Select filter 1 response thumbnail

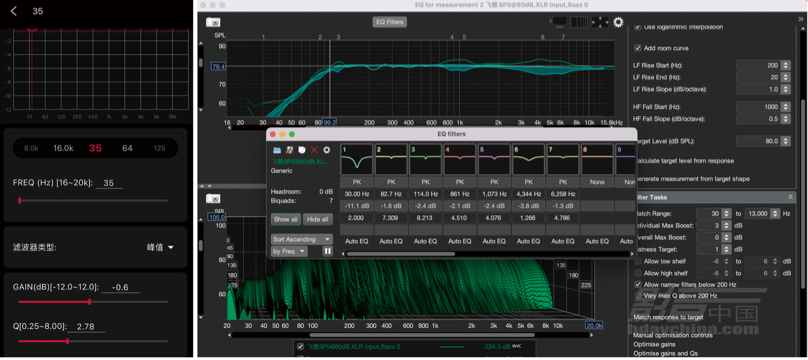(x=357, y=159)
